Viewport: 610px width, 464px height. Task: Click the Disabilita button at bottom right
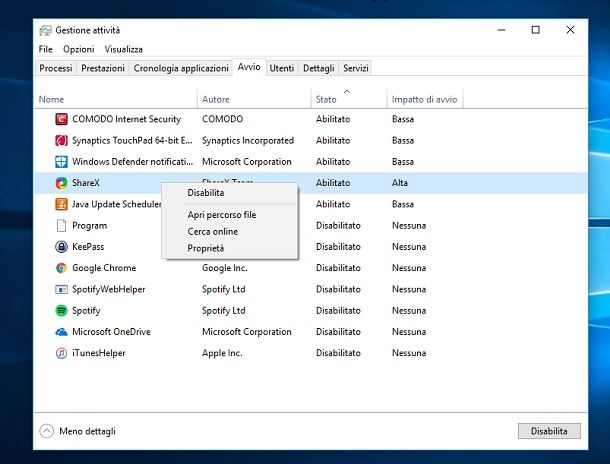549,431
